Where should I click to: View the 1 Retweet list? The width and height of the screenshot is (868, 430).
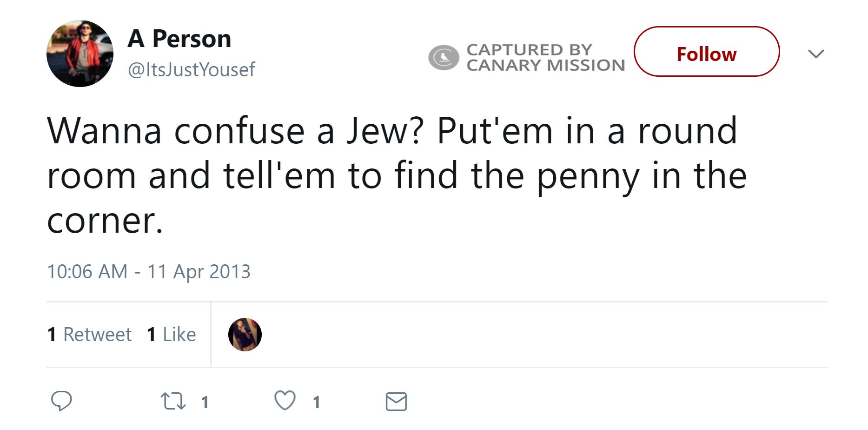pos(89,334)
